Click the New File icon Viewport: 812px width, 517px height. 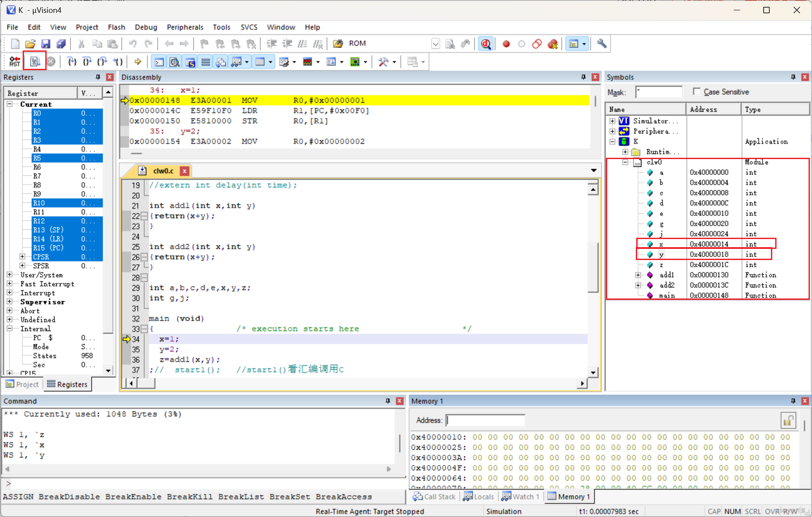pos(15,44)
